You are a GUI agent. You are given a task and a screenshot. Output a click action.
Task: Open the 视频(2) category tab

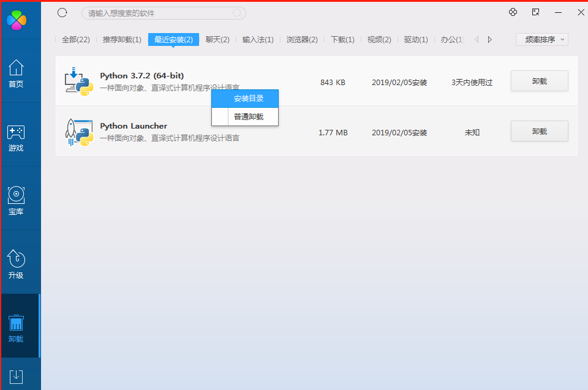[x=379, y=39]
